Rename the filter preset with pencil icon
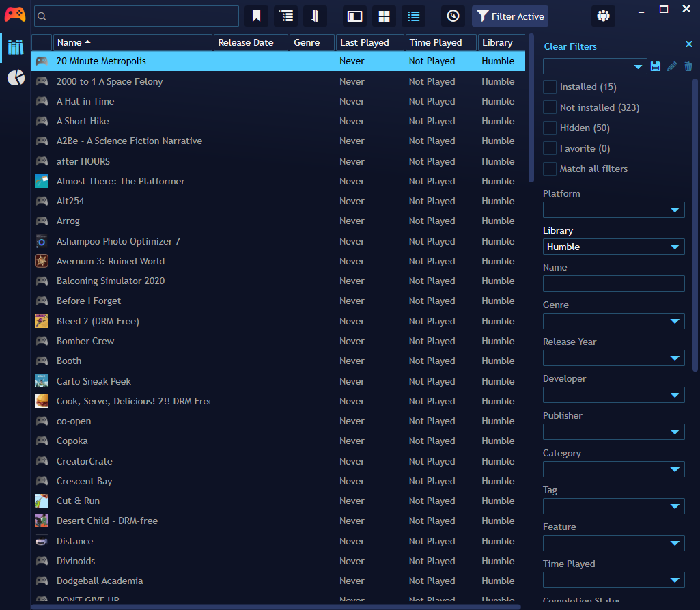Image resolution: width=700 pixels, height=610 pixels. click(x=672, y=66)
